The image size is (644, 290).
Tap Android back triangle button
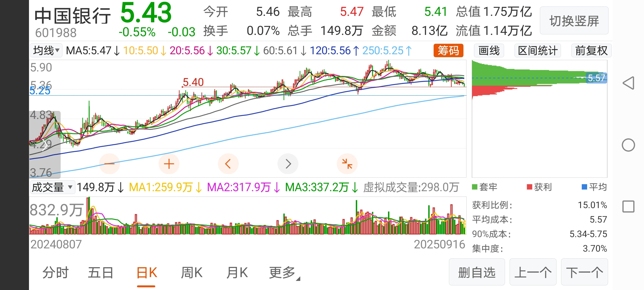point(628,83)
